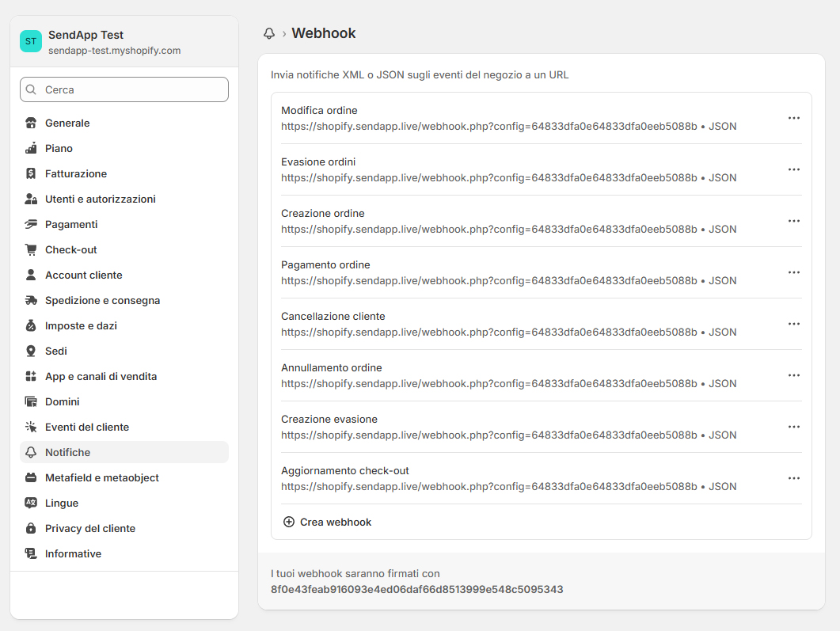Screen dimensions: 840x631
Task: Click the Spedizione e consegna truck icon
Action: (x=31, y=301)
